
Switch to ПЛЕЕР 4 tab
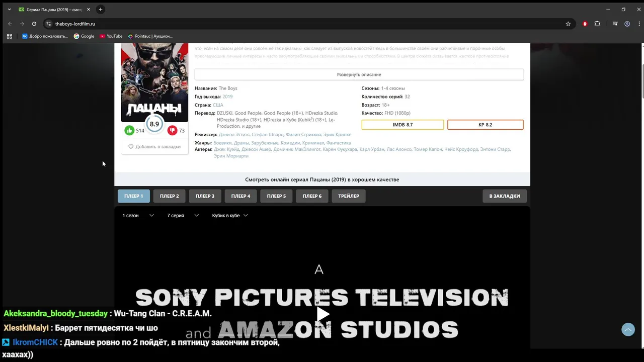[x=241, y=196]
